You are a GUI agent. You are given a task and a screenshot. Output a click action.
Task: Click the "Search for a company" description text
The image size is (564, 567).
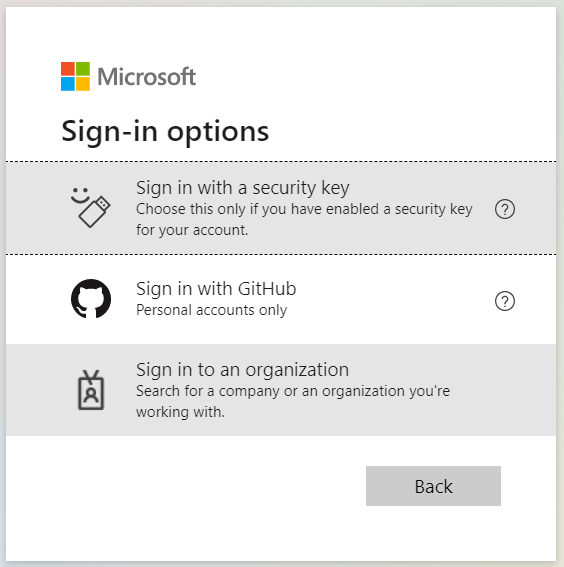(x=293, y=401)
